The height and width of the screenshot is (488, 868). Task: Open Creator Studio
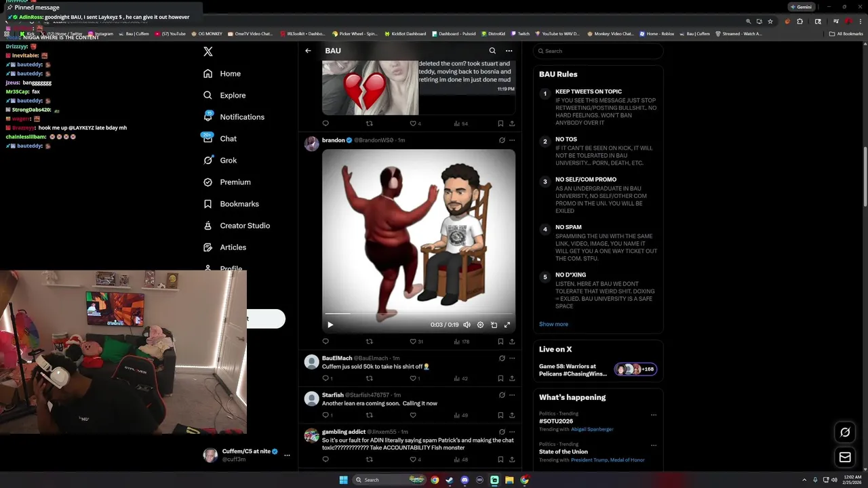pyautogui.click(x=236, y=226)
